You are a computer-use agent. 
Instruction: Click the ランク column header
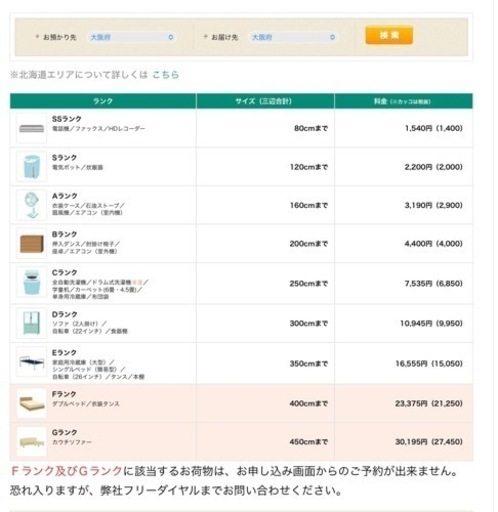[x=103, y=101]
